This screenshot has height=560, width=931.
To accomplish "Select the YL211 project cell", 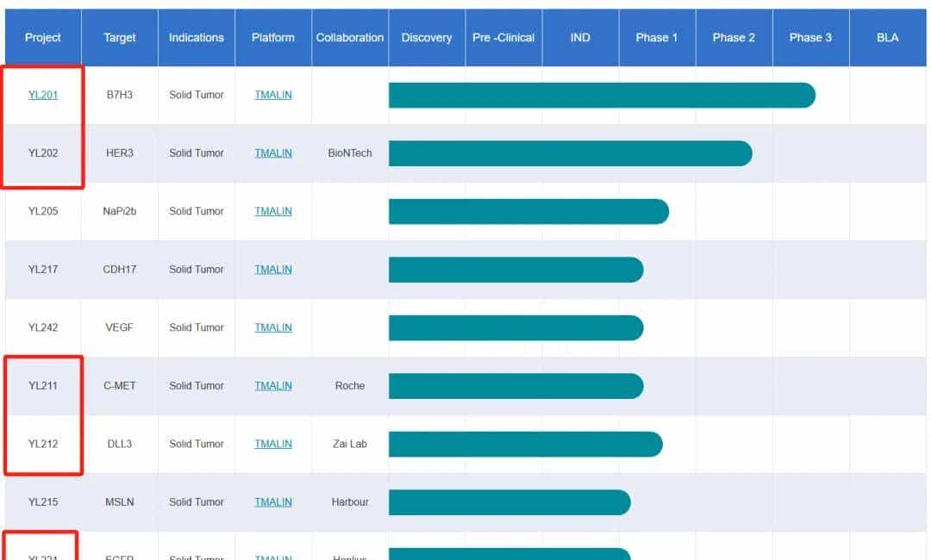I will point(43,386).
